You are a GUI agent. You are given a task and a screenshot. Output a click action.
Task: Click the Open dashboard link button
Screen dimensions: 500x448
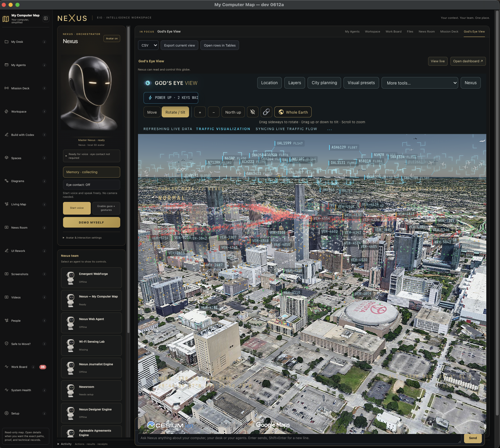point(468,61)
